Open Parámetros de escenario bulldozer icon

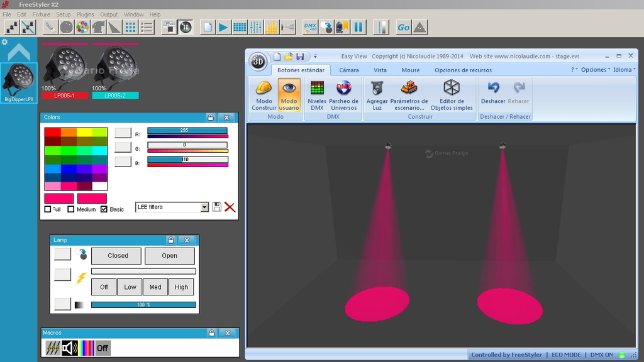click(409, 96)
